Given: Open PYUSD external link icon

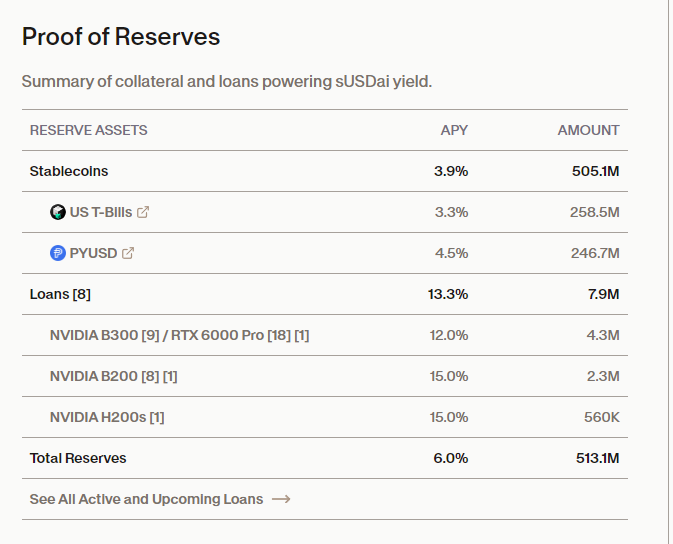Looking at the screenshot, I should coord(128,253).
